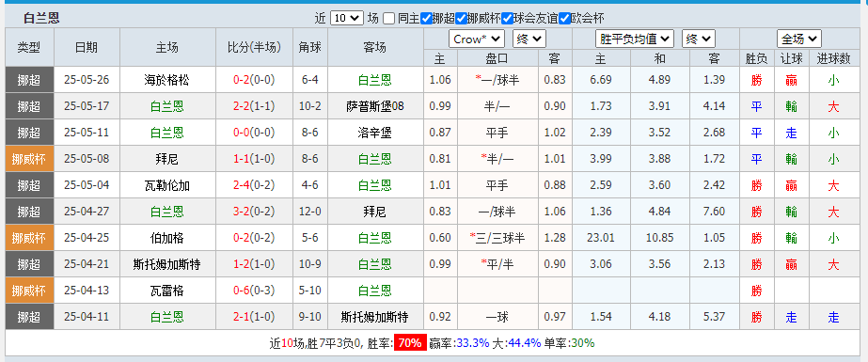
Task: Click the 挪超 label on 25-04-11 row
Action: coord(29,317)
